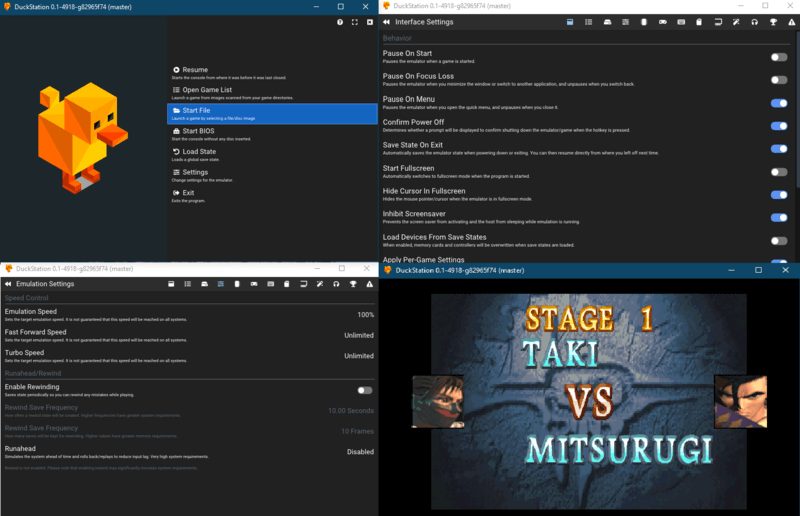This screenshot has width=800, height=516.
Task: Open Audio headphones icon in Interface Settings window
Action: point(755,22)
